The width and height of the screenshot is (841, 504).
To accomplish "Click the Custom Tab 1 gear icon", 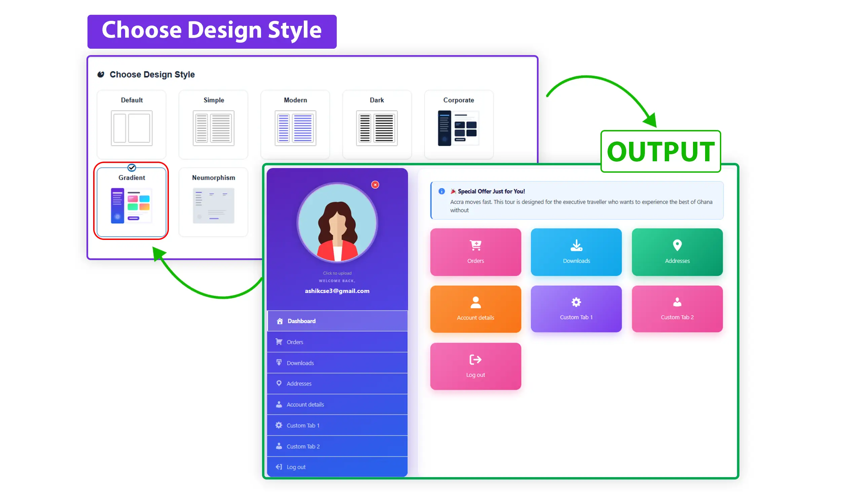I will point(576,302).
